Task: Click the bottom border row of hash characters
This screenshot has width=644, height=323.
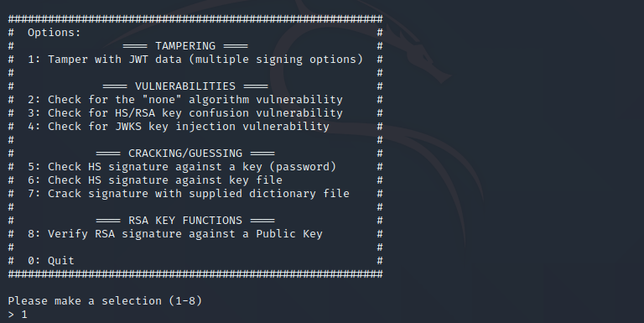Action: pos(195,274)
